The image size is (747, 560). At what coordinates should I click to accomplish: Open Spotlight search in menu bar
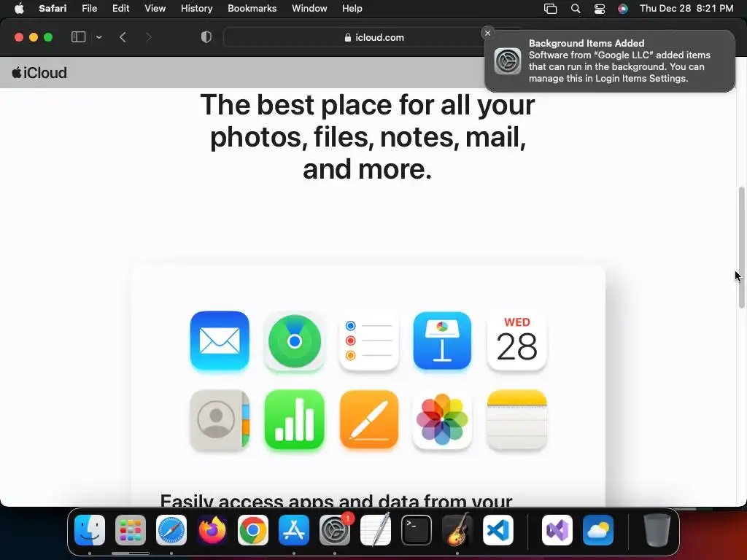click(x=576, y=9)
